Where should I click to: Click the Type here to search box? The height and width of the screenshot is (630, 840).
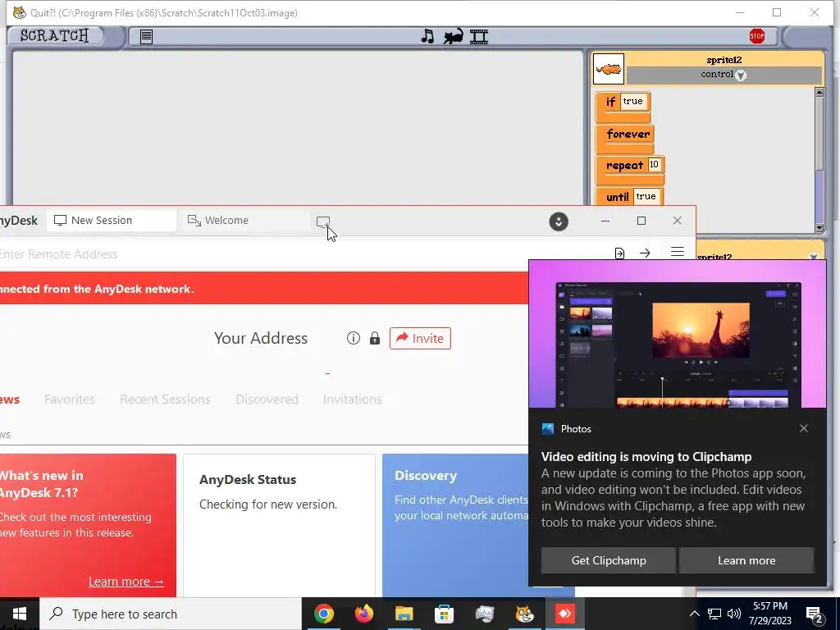[171, 614]
